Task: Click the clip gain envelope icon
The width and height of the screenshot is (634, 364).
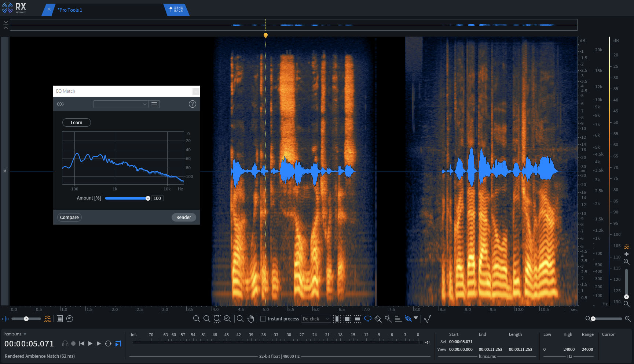Action: 428,319
